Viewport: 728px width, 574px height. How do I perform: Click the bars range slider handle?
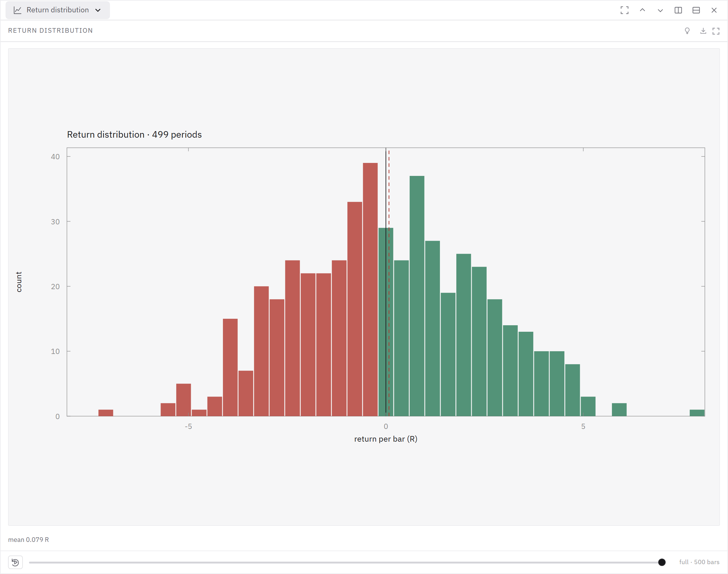click(662, 562)
